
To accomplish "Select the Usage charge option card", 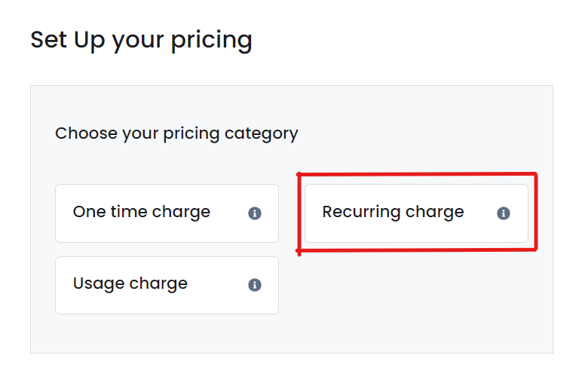I will pos(167,285).
